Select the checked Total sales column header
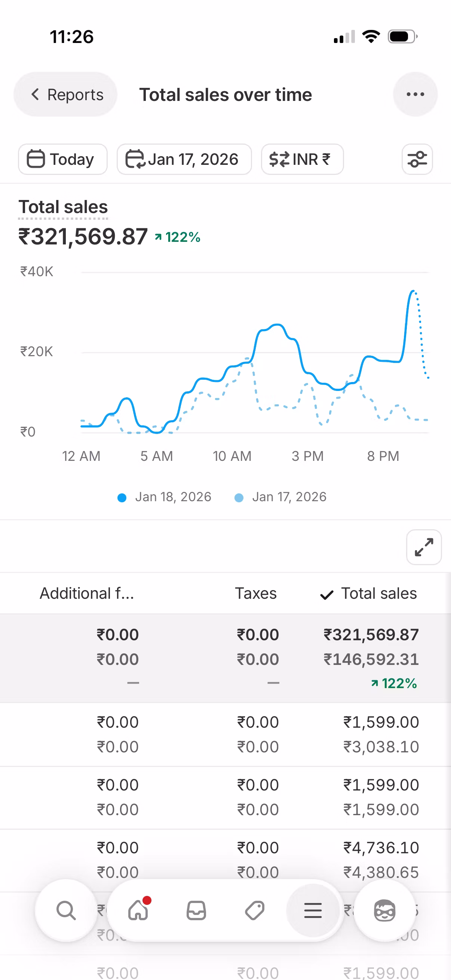This screenshot has height=980, width=451. [368, 594]
